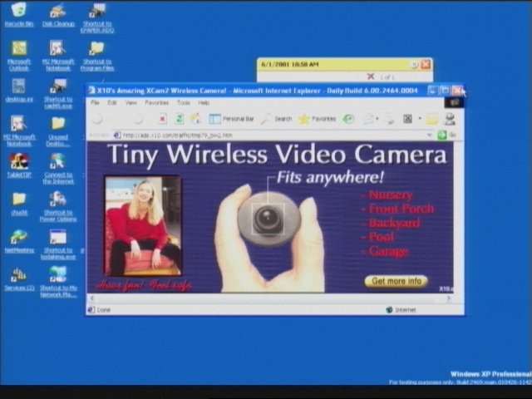Click the horizontal scrollbar right arrow
Image resolution: width=532 pixels, height=399 pixels.
point(449,298)
